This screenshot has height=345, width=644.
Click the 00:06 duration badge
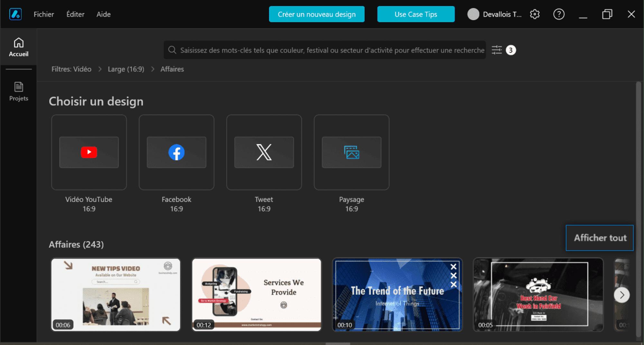[63, 325]
